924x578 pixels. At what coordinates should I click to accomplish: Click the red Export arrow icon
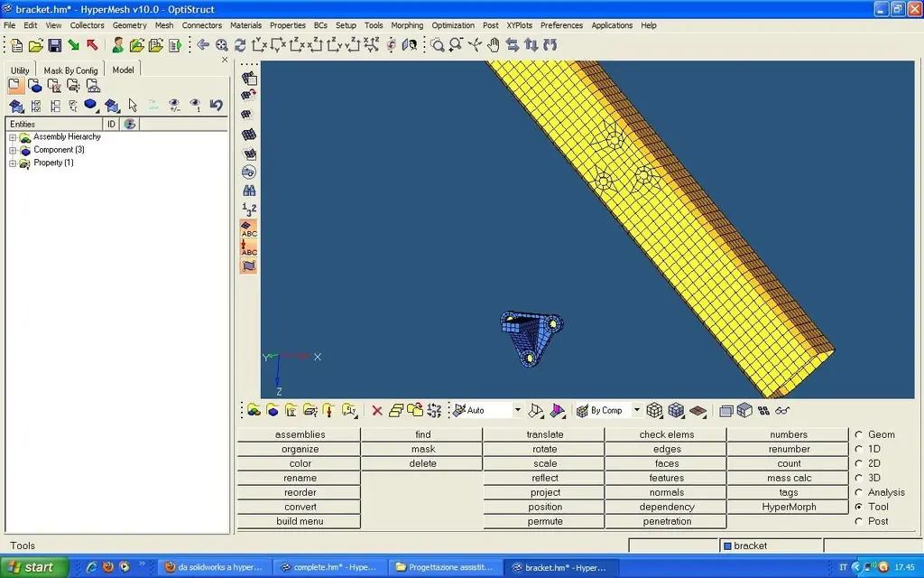(92, 45)
